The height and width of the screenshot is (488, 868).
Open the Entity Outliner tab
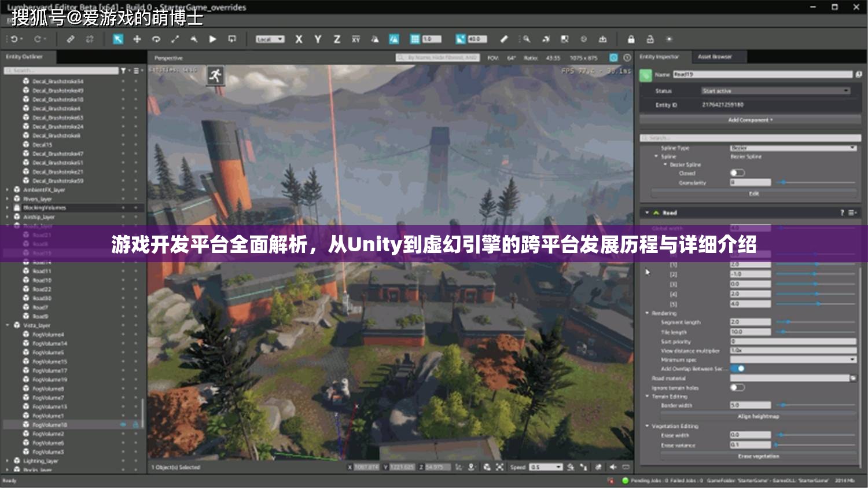[x=23, y=57]
